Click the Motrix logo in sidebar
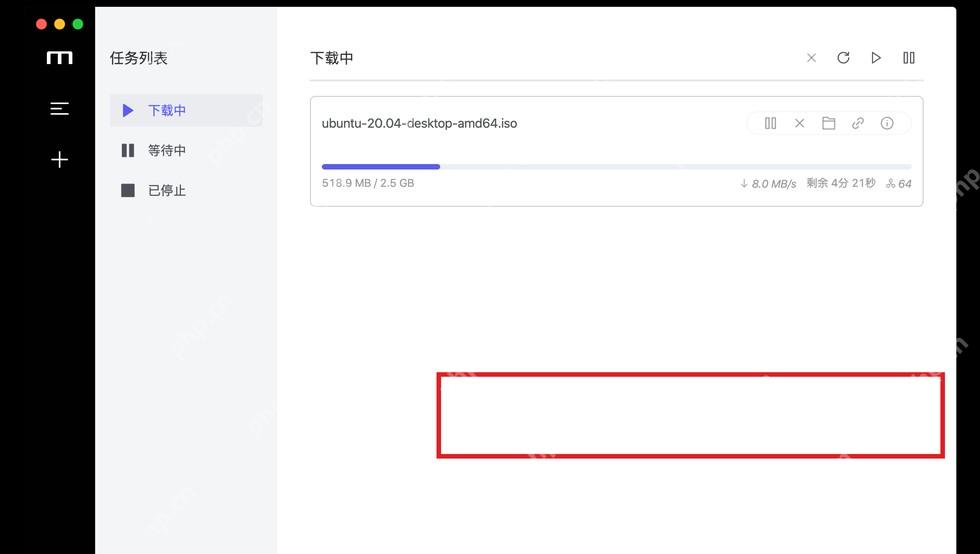The width and height of the screenshot is (980, 554). pyautogui.click(x=59, y=58)
